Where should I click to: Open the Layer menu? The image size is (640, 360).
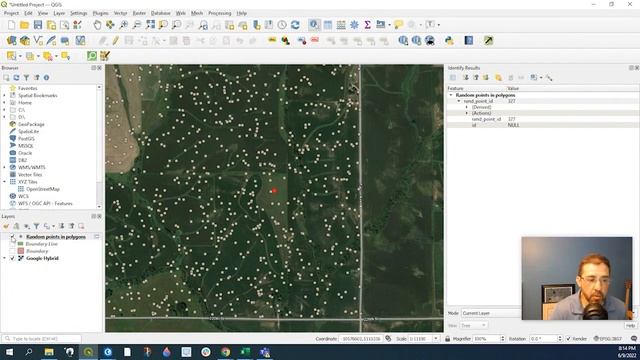(x=59, y=13)
